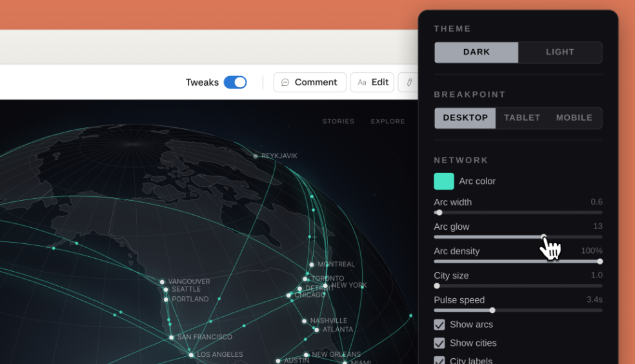This screenshot has width=635, height=364.
Task: Click the City size slider handle
Action: pos(437,286)
